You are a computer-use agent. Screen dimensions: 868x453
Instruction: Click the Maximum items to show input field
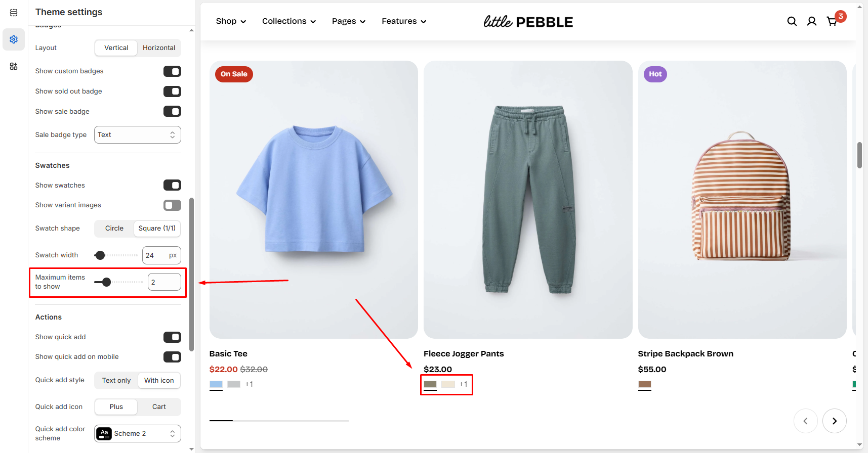tap(164, 282)
